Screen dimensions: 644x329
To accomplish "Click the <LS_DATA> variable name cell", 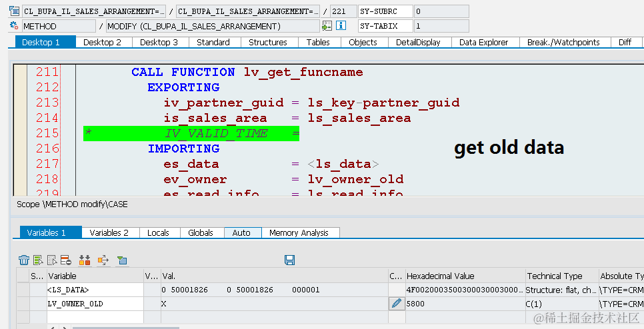I will (95, 290).
